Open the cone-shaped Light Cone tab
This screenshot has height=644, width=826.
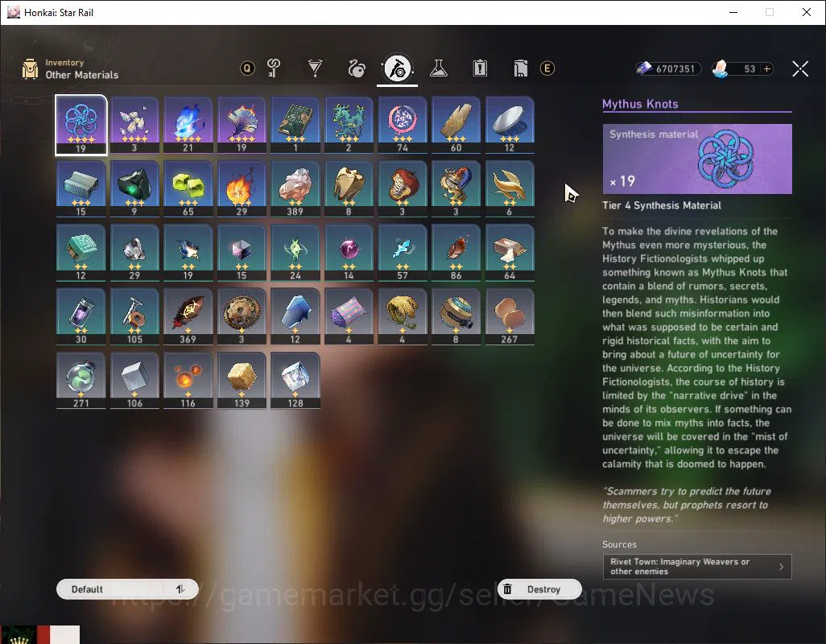click(315, 68)
